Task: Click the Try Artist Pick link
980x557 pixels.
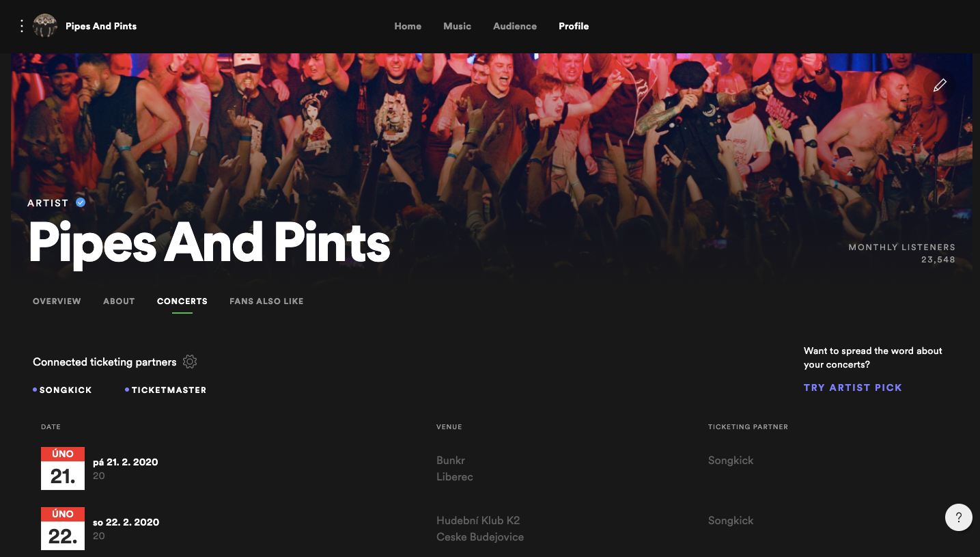Action: (853, 388)
